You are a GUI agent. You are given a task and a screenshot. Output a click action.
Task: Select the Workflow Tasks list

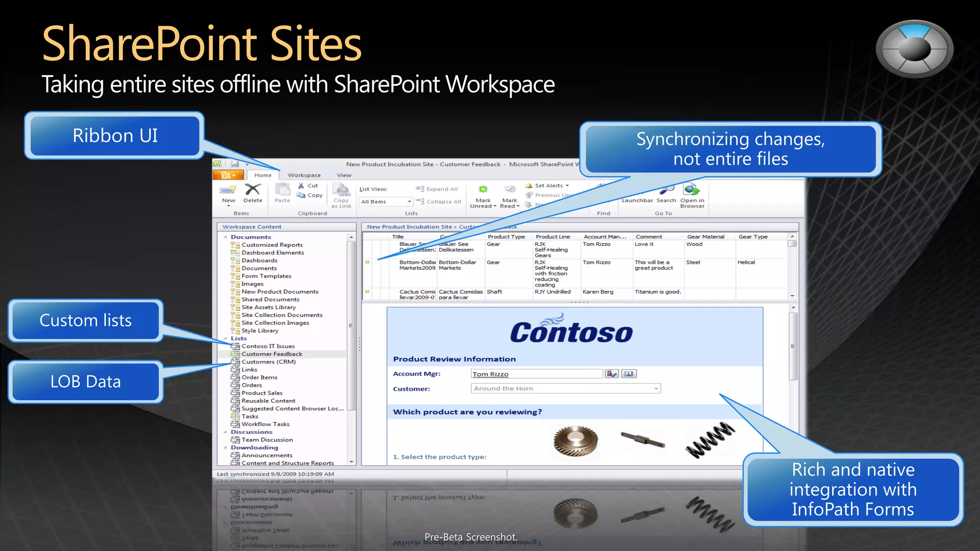pyautogui.click(x=266, y=424)
